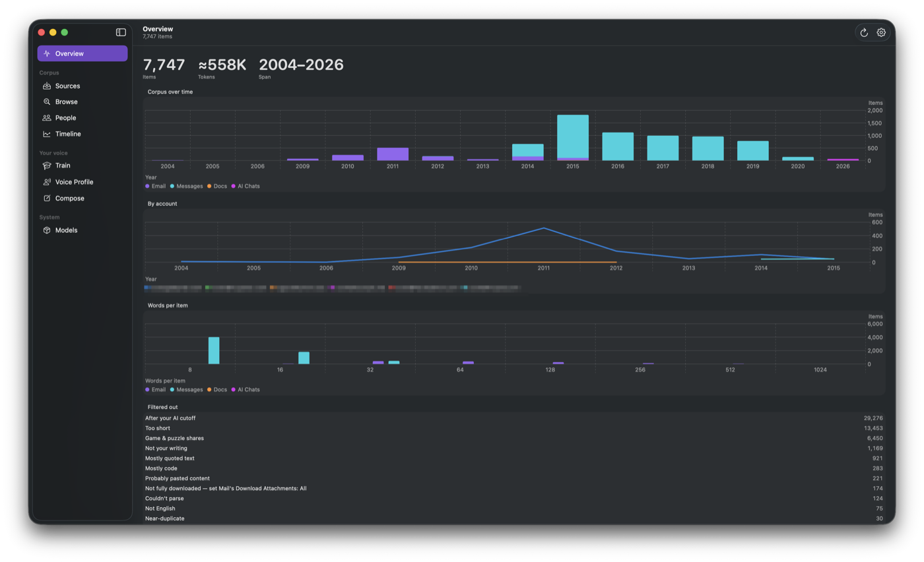Click the cyan bar above 16 words
The image size is (924, 562).
click(304, 358)
